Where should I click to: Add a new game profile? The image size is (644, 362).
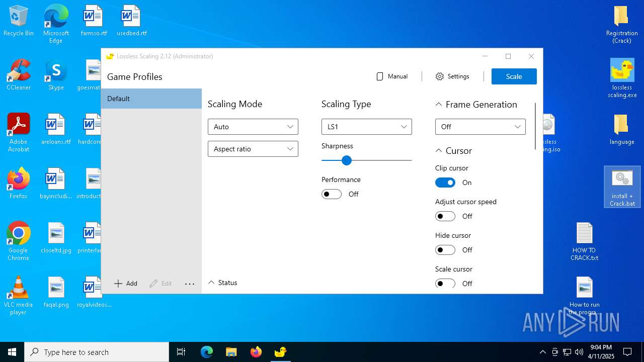coord(126,284)
